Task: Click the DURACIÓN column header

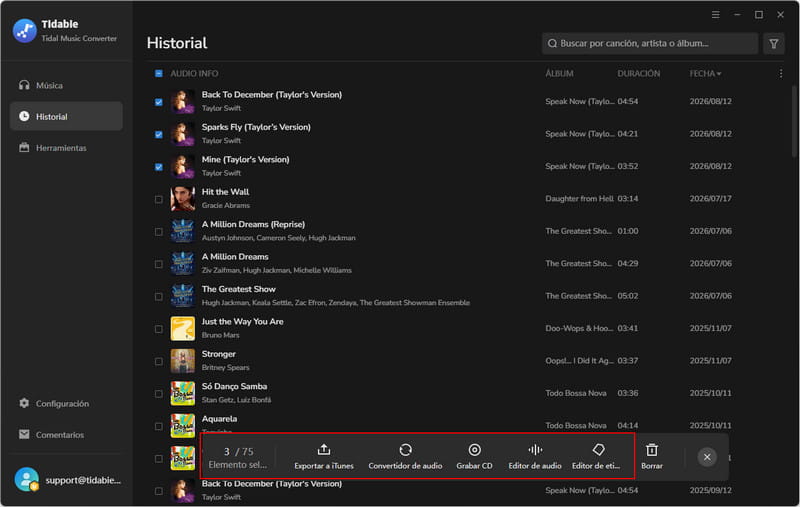Action: pyautogui.click(x=638, y=73)
